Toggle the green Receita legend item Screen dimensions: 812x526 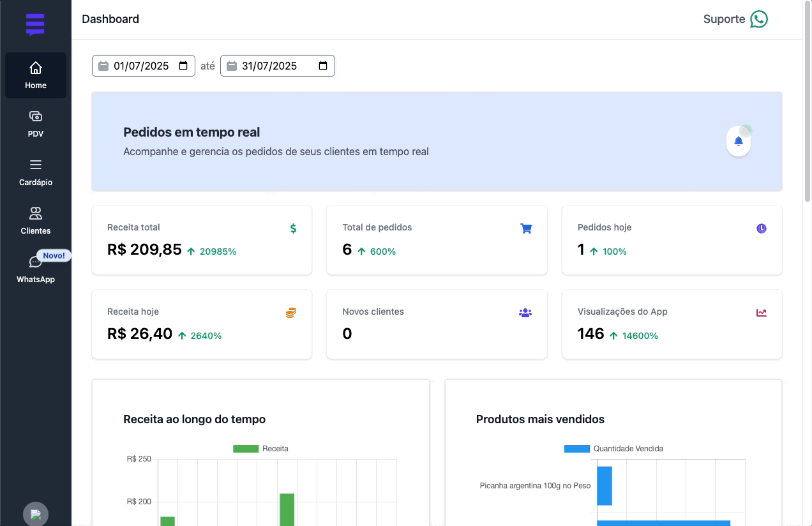click(x=260, y=449)
